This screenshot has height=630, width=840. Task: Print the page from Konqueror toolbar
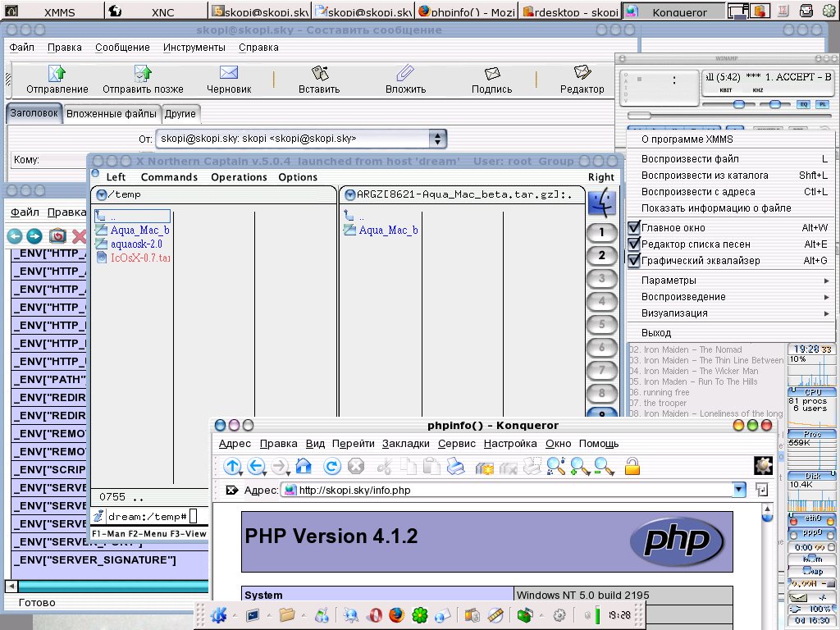click(x=455, y=466)
